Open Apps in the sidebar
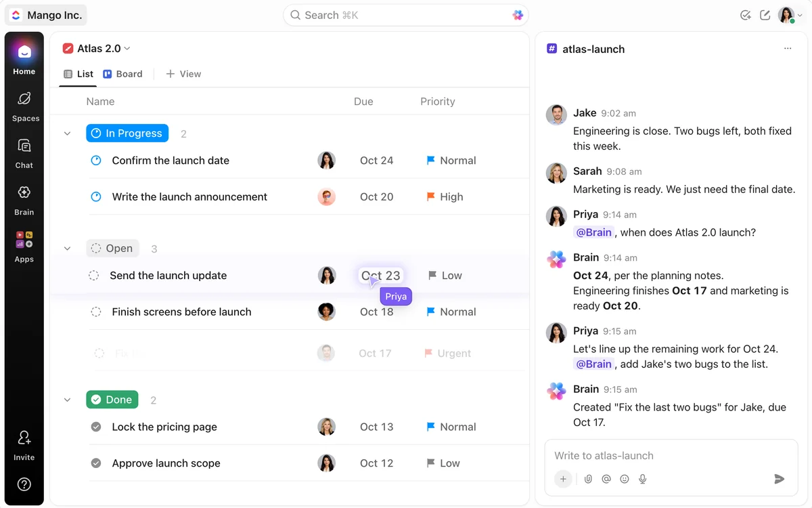The height and width of the screenshot is (508, 812). point(24,247)
